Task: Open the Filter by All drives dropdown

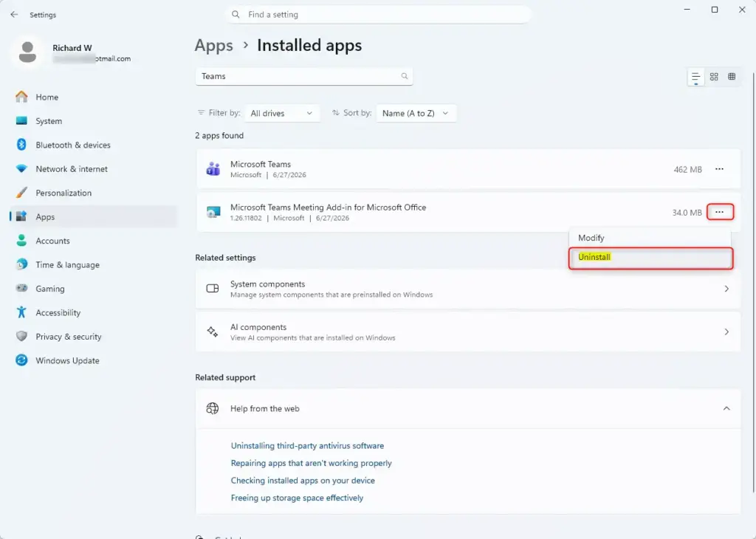Action: point(282,113)
